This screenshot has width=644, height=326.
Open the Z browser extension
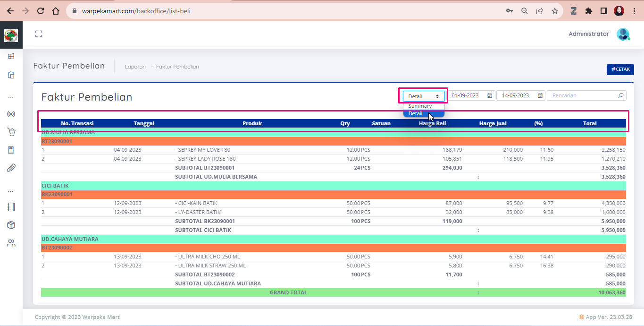coord(574,11)
